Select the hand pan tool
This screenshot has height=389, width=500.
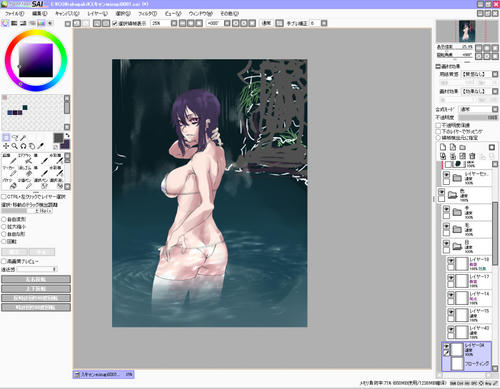click(32, 146)
